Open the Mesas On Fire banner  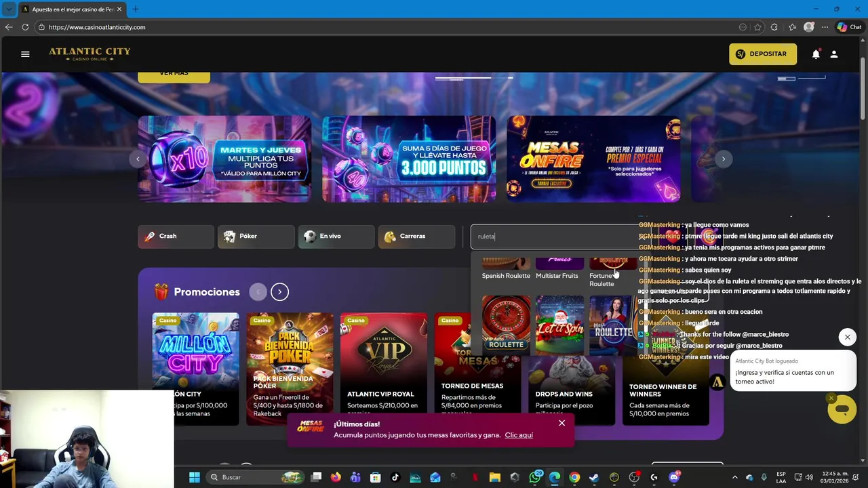[593, 159]
